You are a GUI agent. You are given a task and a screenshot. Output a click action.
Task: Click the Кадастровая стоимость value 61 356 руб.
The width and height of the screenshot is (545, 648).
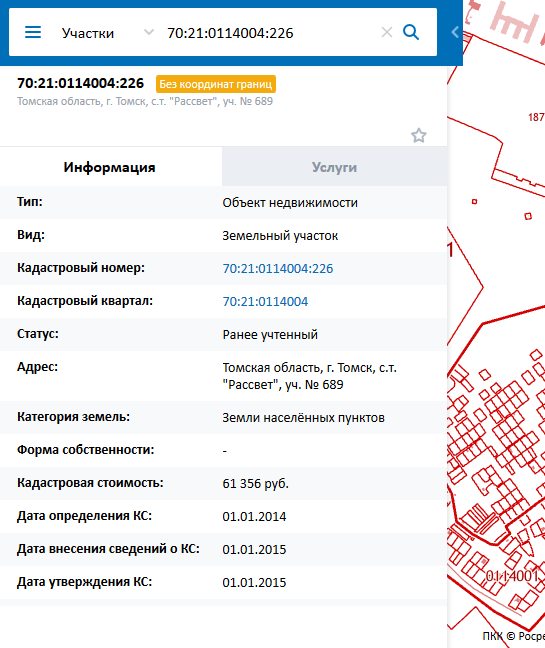[x=255, y=484]
